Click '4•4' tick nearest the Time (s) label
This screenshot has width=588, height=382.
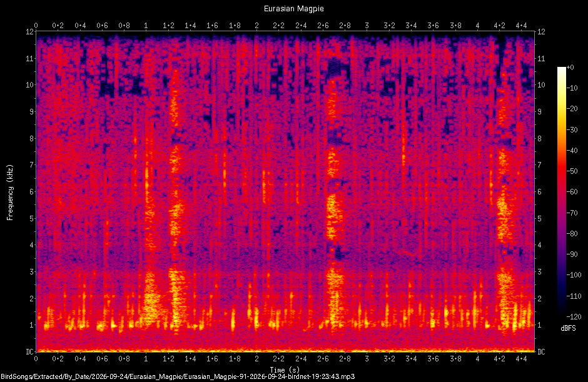522,359
